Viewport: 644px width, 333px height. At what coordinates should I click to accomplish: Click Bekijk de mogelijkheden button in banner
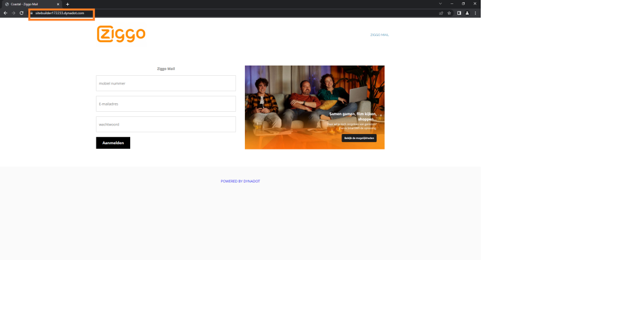tap(359, 138)
